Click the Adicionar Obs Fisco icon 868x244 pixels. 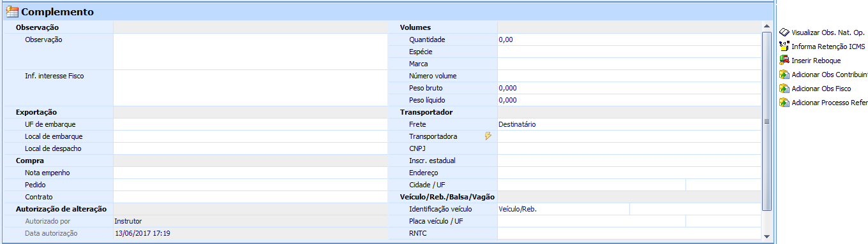pos(784,89)
